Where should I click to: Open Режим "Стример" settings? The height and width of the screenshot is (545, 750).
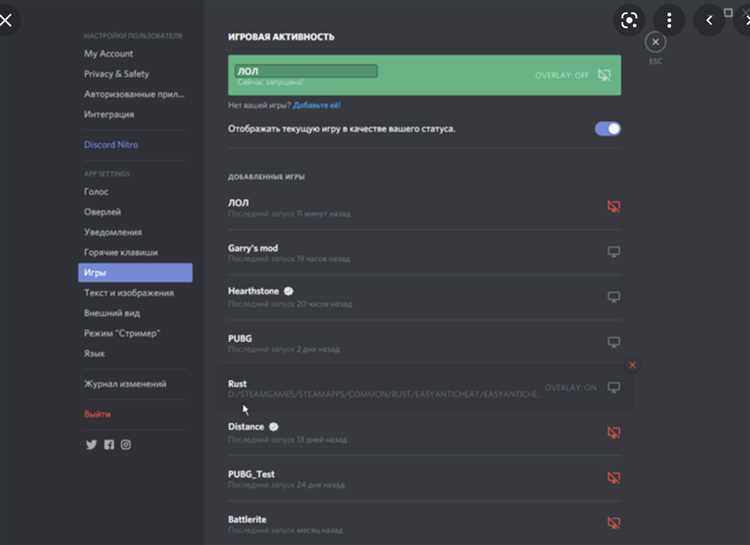[x=122, y=333]
